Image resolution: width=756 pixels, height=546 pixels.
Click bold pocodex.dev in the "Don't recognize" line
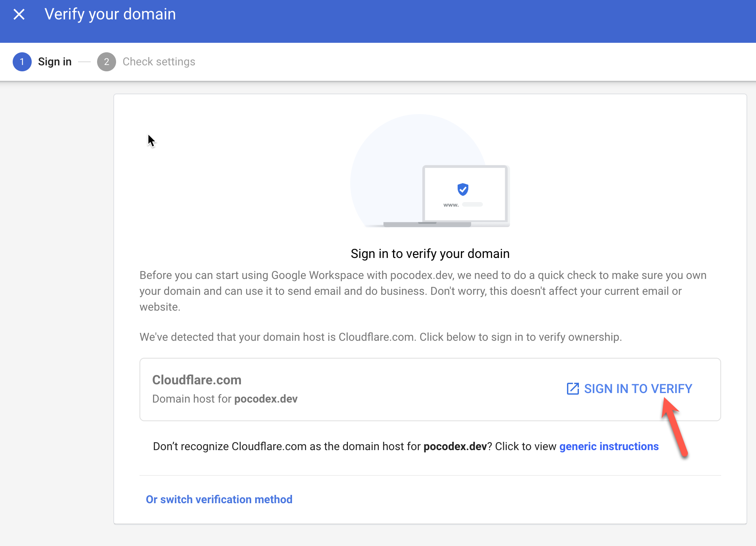coord(455,447)
